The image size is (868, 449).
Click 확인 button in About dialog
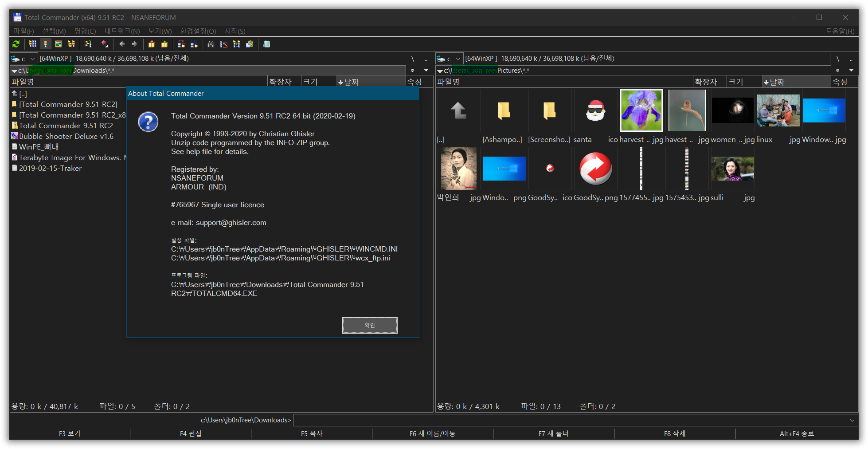pyautogui.click(x=370, y=325)
